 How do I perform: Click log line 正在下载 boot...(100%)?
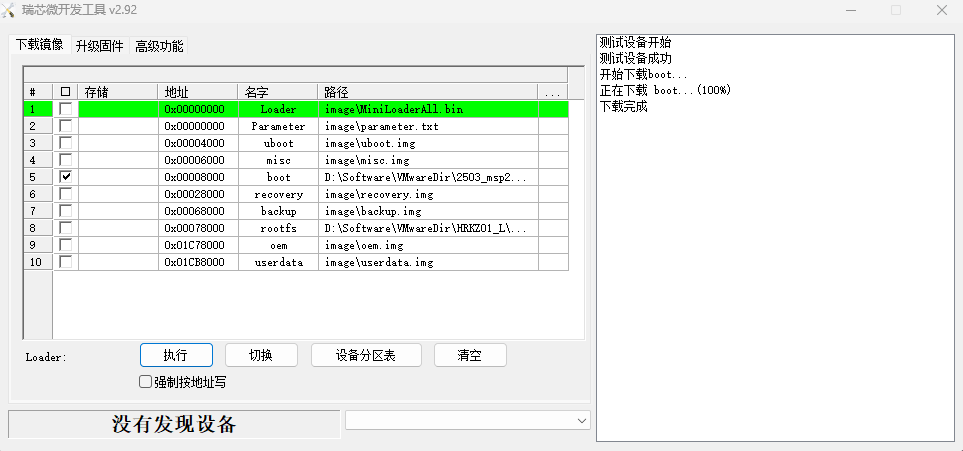[665, 90]
